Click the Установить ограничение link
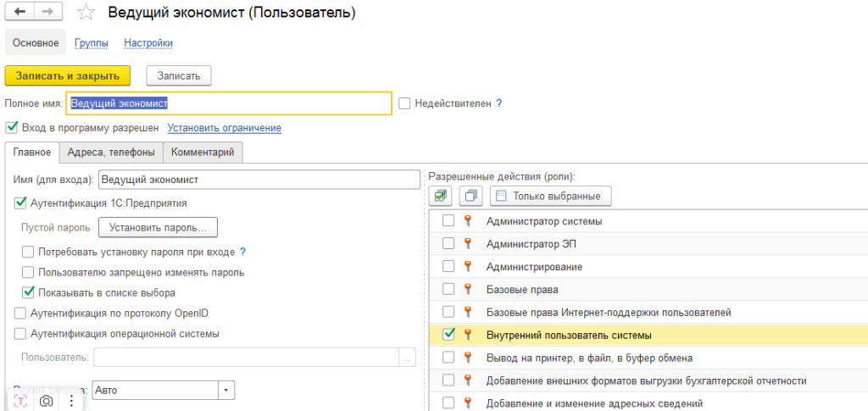The height and width of the screenshot is (411, 868). (224, 128)
